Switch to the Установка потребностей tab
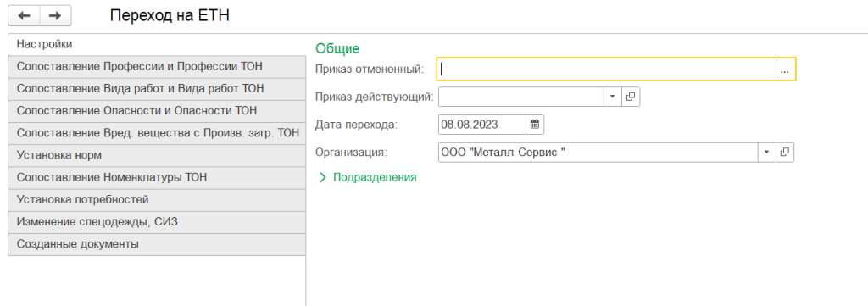The width and height of the screenshot is (868, 306). click(x=157, y=200)
